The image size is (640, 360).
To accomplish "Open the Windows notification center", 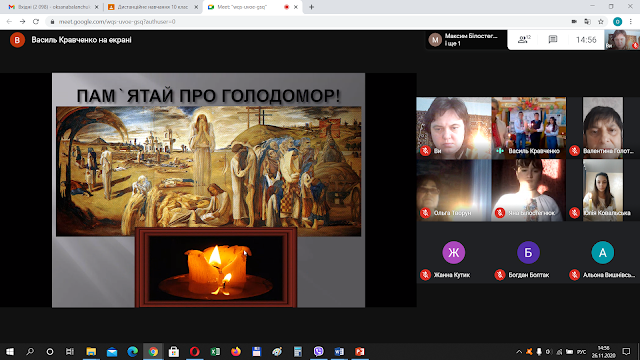I will [x=627, y=351].
